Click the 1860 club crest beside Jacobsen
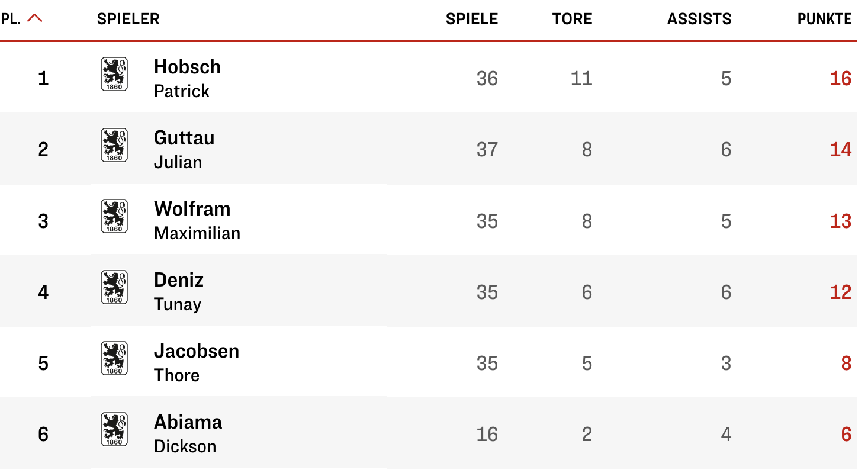 (114, 358)
